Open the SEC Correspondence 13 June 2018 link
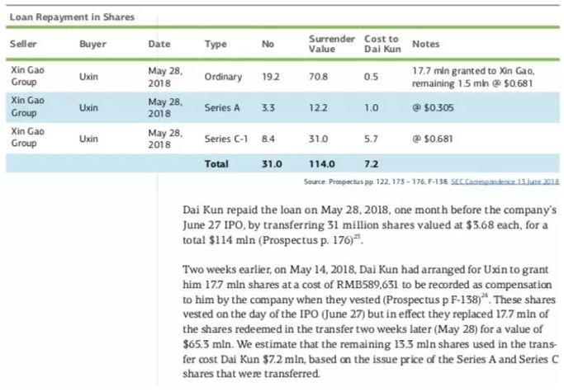 (505, 182)
